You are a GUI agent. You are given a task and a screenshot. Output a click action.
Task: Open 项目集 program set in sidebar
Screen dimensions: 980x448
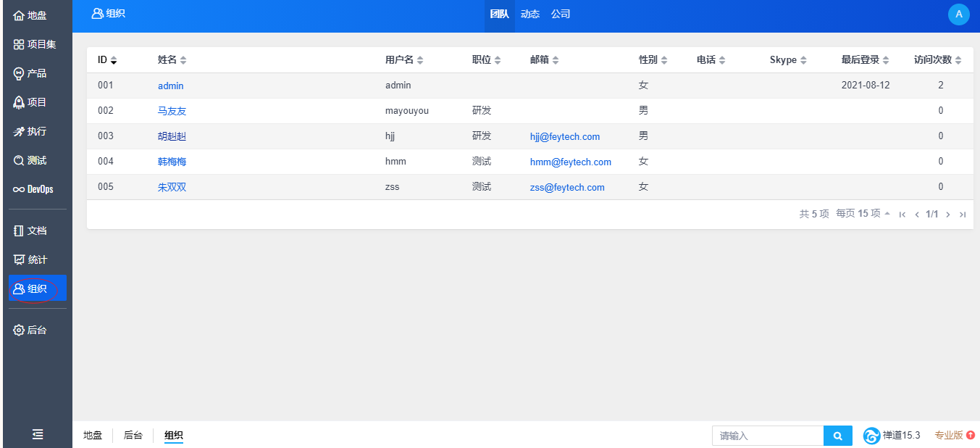[35, 44]
